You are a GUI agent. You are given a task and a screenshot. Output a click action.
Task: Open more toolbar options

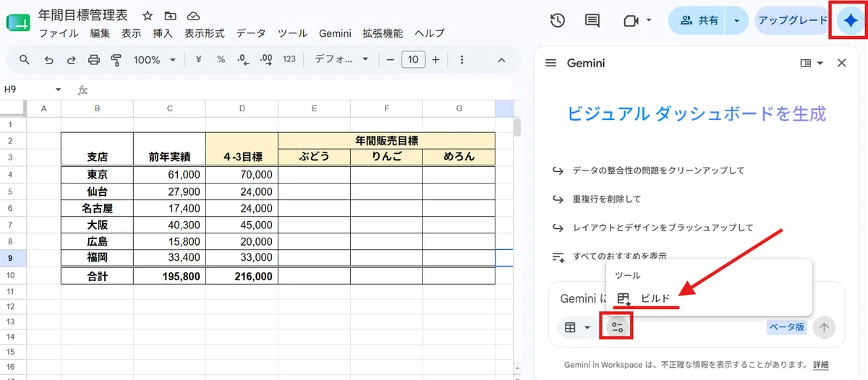click(462, 60)
